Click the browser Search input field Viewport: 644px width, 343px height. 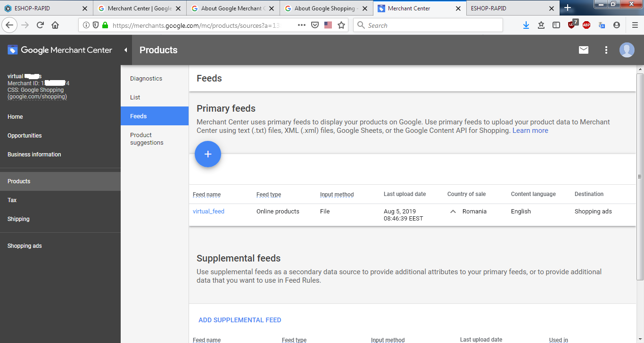428,25
